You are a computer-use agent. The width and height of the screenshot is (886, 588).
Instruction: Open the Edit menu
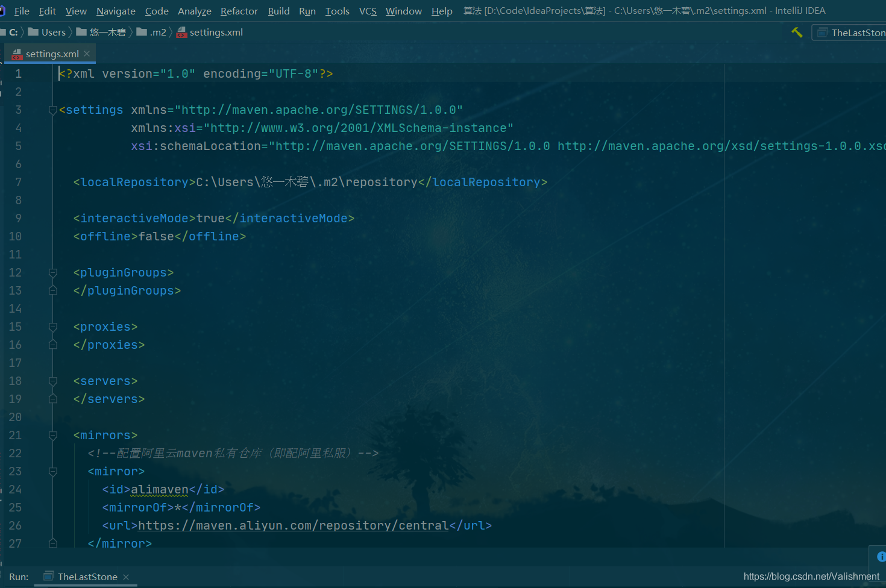point(48,11)
